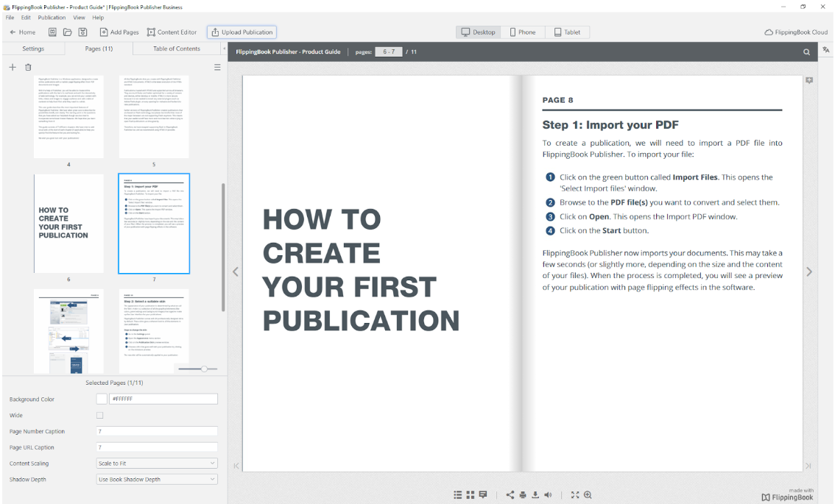Enter fullscreen using the expand arrows icon
The height and width of the screenshot is (504, 835).
click(x=575, y=495)
